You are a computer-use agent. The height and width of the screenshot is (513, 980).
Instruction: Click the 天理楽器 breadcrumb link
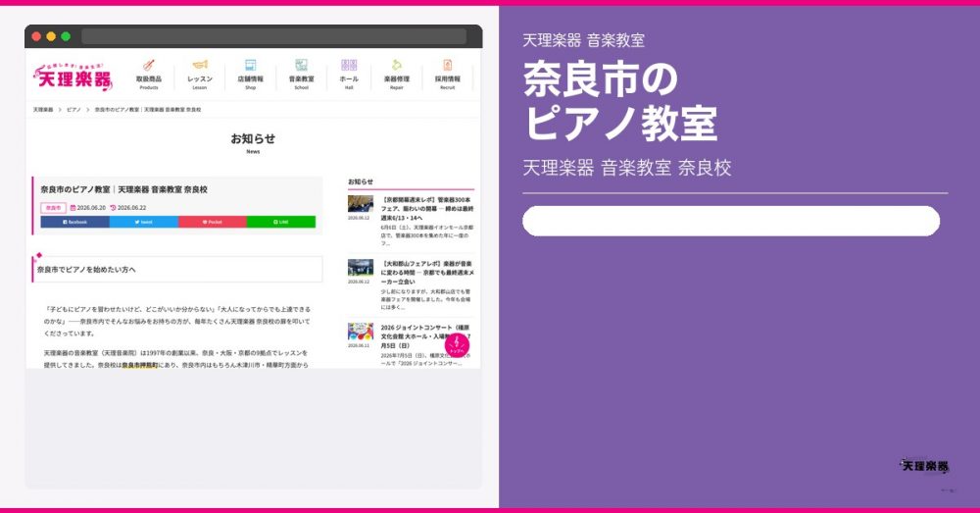pyautogui.click(x=43, y=110)
